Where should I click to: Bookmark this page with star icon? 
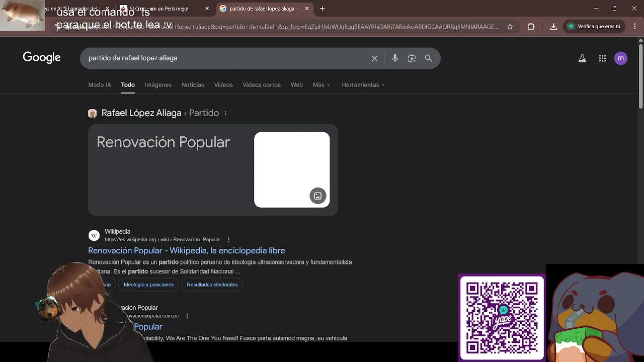tap(510, 27)
